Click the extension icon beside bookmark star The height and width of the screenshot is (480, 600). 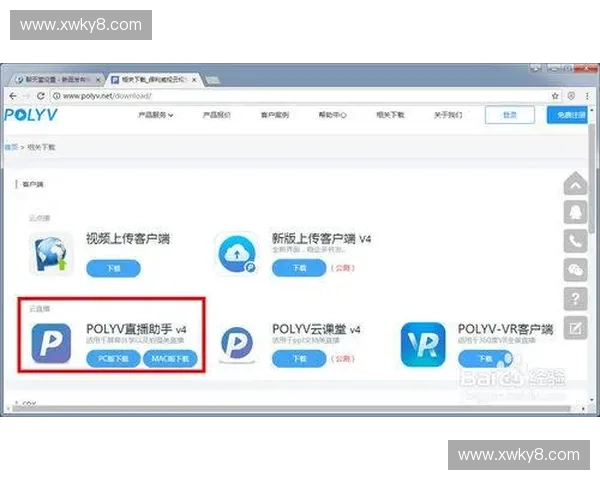coord(571,96)
